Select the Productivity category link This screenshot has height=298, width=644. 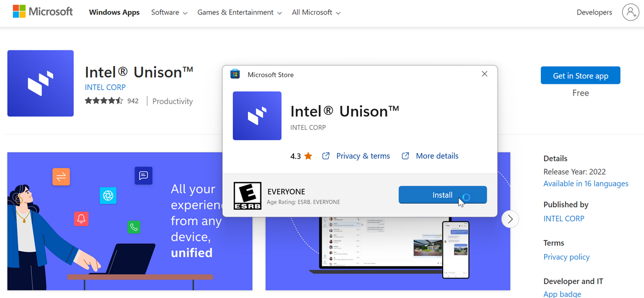click(x=172, y=101)
